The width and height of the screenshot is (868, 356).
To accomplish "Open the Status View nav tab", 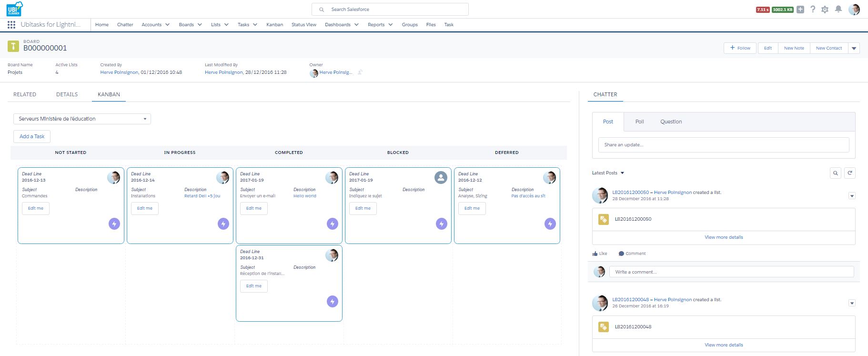I will 304,25.
